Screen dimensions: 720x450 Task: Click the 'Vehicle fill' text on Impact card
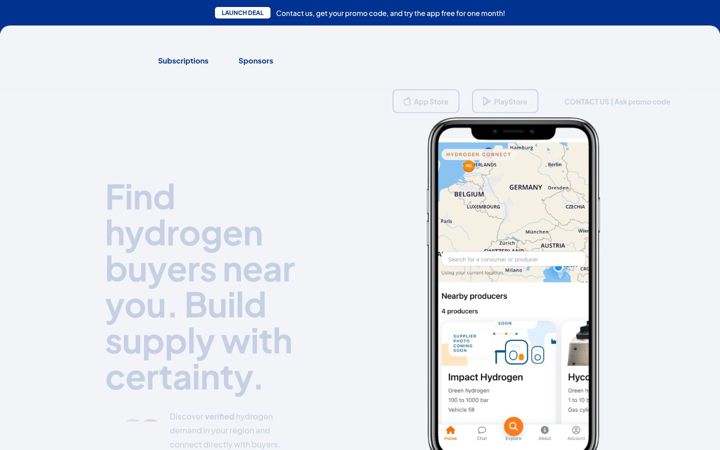461,410
